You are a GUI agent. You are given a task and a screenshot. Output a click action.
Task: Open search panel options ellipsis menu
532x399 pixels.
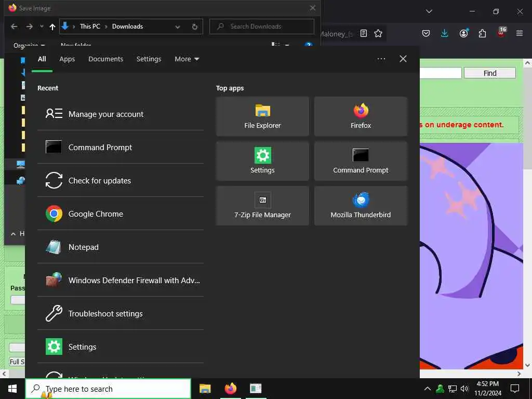point(381,59)
